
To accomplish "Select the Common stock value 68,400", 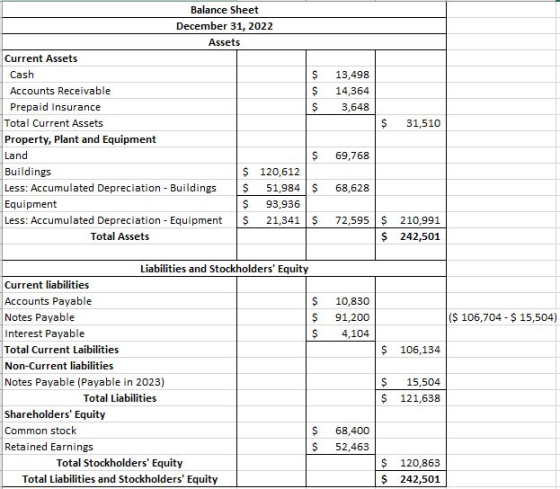I will [x=352, y=431].
